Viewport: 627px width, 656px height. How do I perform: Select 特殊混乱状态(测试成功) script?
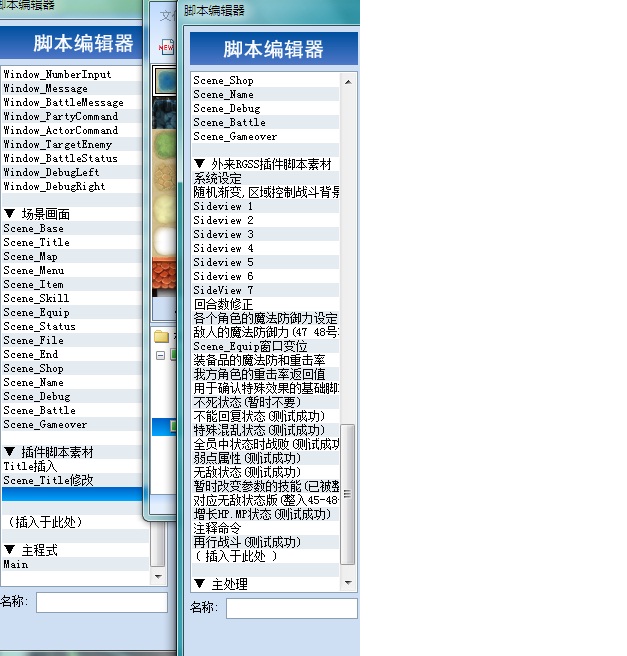click(266, 430)
